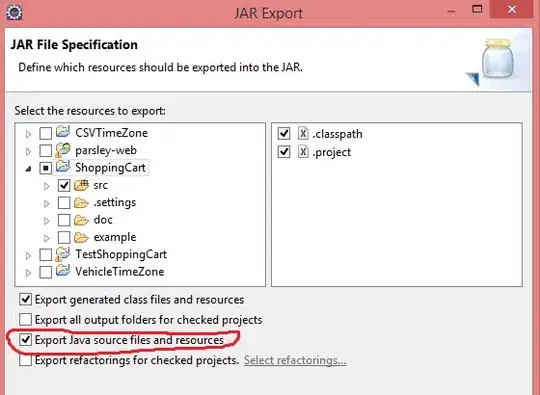Click the src package folder icon
Image resolution: width=540 pixels, height=395 pixels.
point(81,185)
